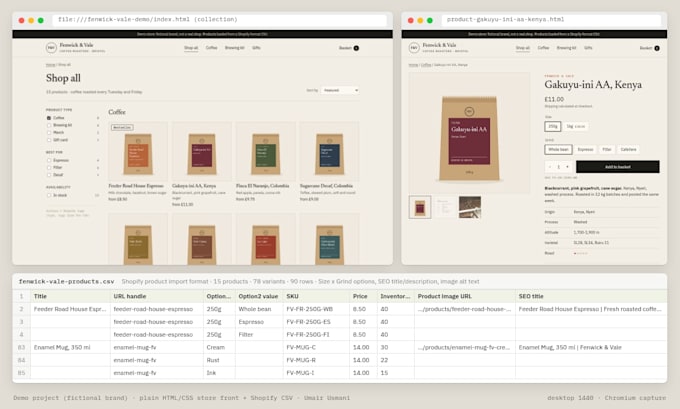Open the Feeder Road House Espresso bag image
This screenshot has height=409, width=680.
click(138, 151)
